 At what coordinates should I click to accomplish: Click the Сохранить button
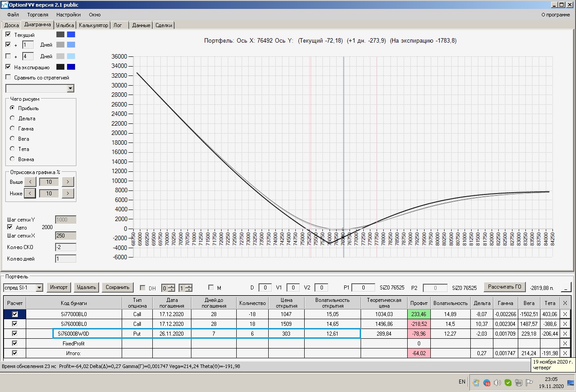coord(118,287)
